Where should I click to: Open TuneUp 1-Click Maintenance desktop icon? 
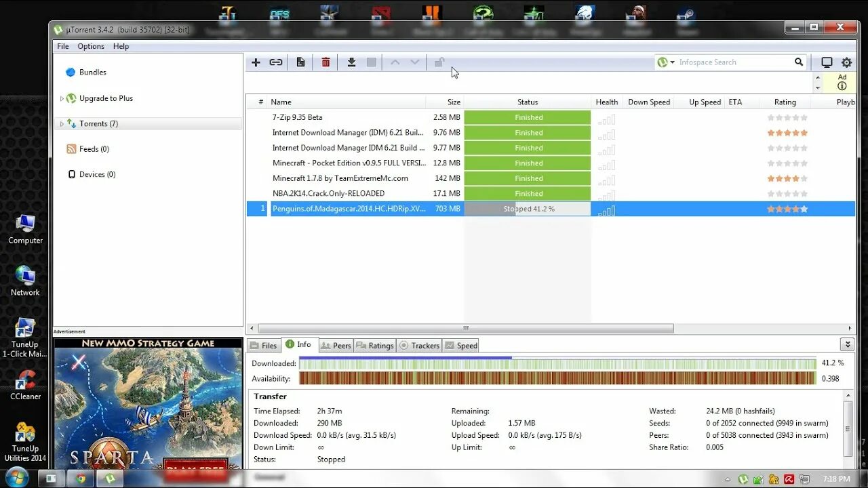coord(25,338)
